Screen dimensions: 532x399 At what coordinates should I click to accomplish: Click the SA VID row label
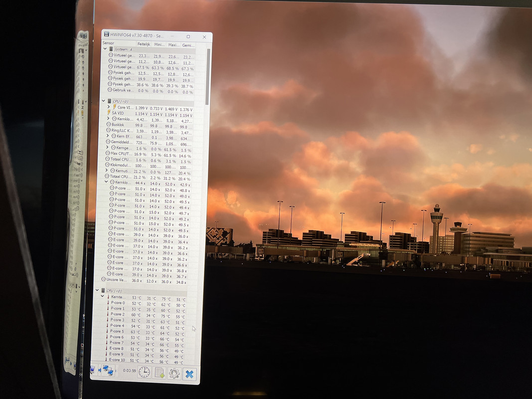click(x=118, y=113)
